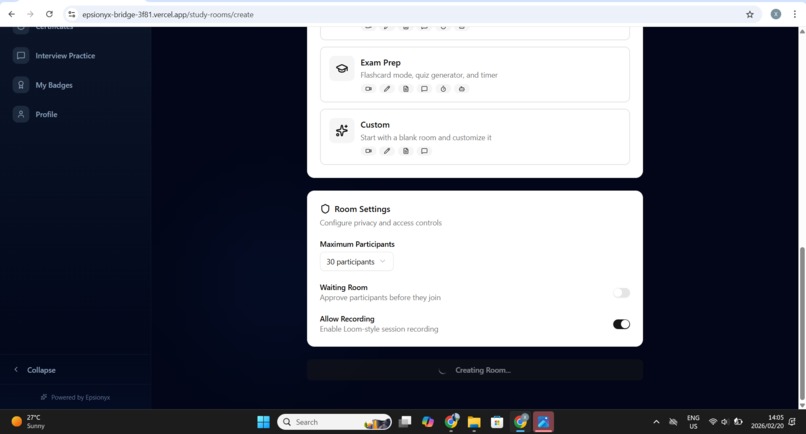
Task: Click the 'Maximum Participants' label
Action: pos(357,244)
